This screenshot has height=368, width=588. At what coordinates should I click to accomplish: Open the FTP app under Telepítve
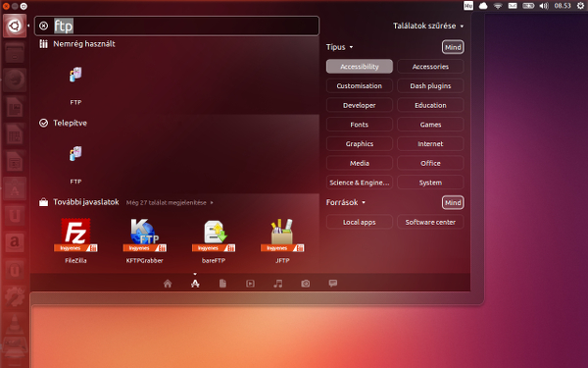pos(75,154)
